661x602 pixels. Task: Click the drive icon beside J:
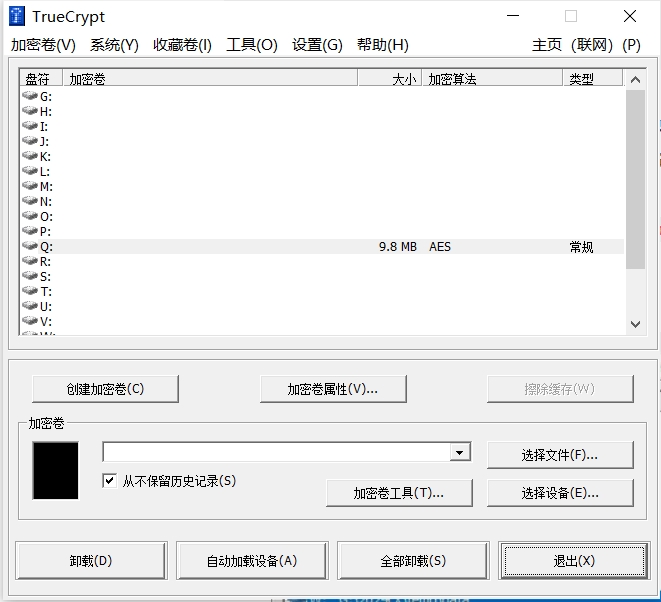(30, 141)
